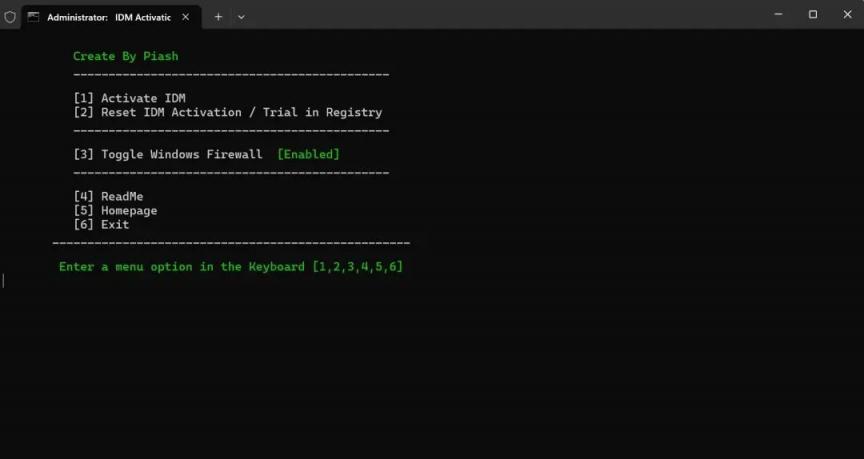Click the [5] Homepage entry
The height and width of the screenshot is (459, 864).
click(115, 210)
